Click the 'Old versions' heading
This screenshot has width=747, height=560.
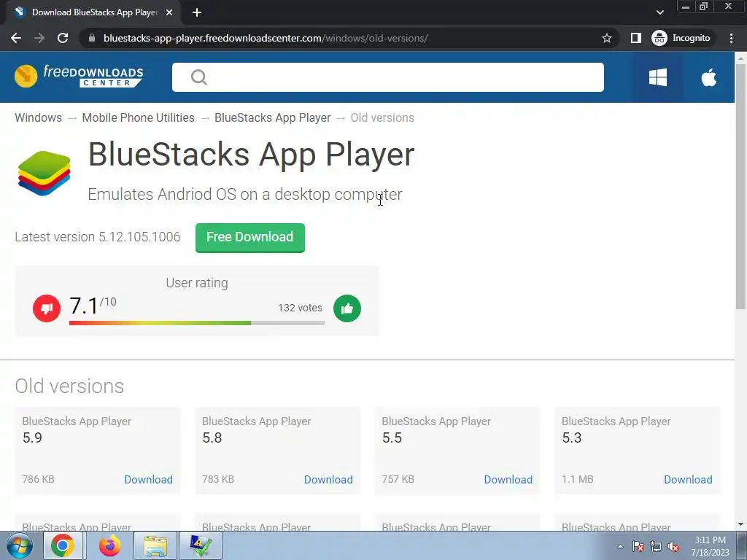69,386
